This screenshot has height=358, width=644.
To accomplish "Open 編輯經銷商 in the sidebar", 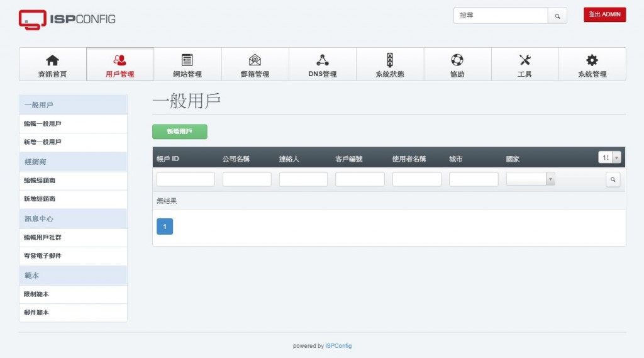I will point(73,181).
